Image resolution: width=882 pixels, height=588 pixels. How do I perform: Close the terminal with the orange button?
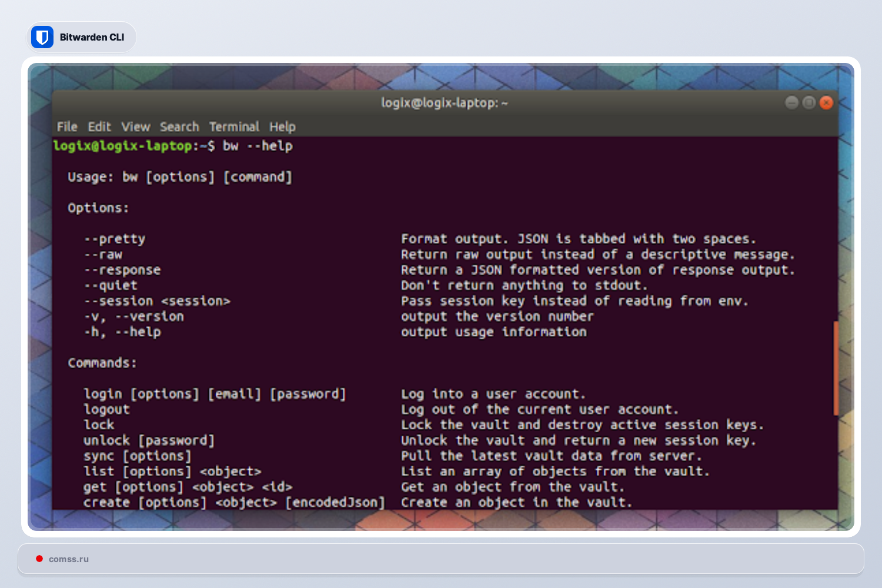click(x=826, y=103)
